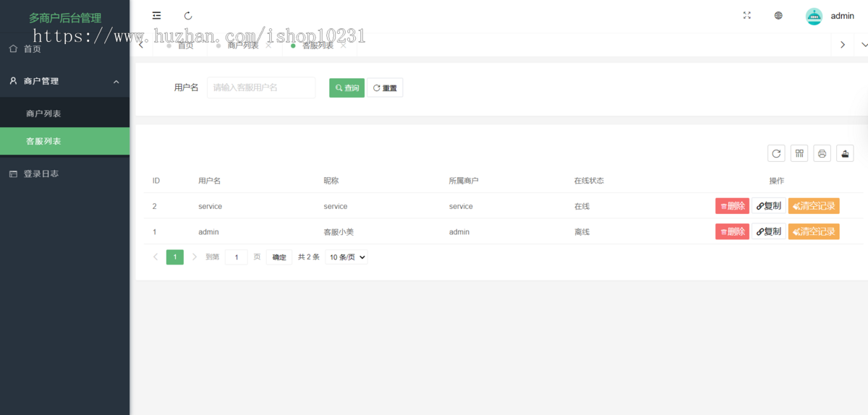Click the 在线 status cell
Image resolution: width=868 pixels, height=415 pixels.
pos(582,206)
